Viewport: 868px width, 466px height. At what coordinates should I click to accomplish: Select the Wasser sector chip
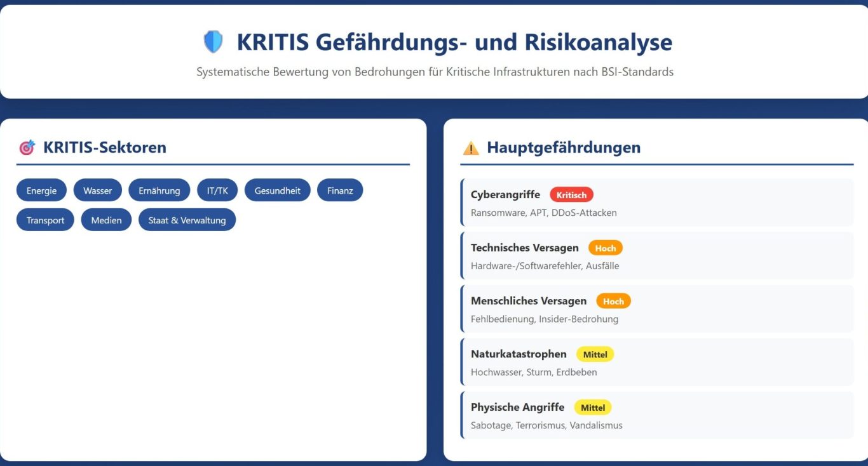[x=97, y=190]
